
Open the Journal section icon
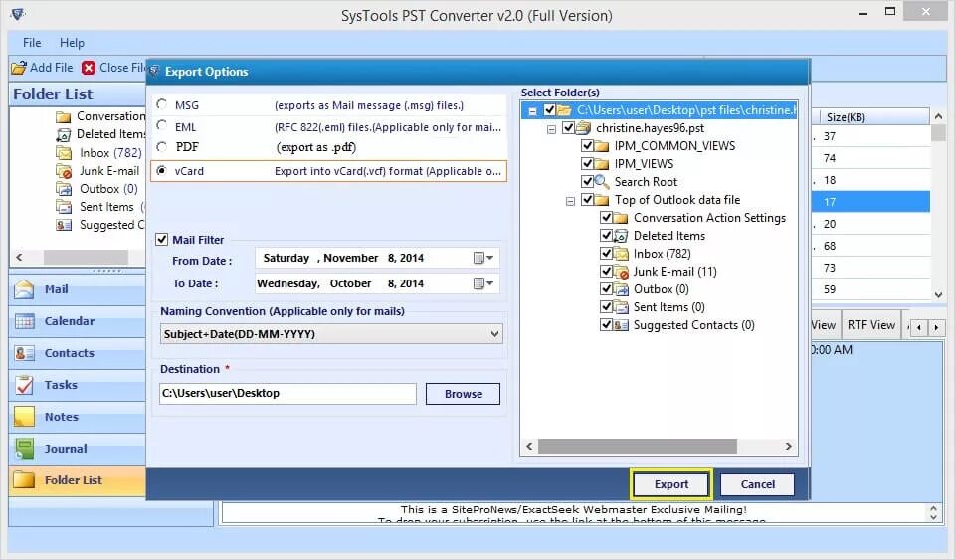click(x=24, y=449)
